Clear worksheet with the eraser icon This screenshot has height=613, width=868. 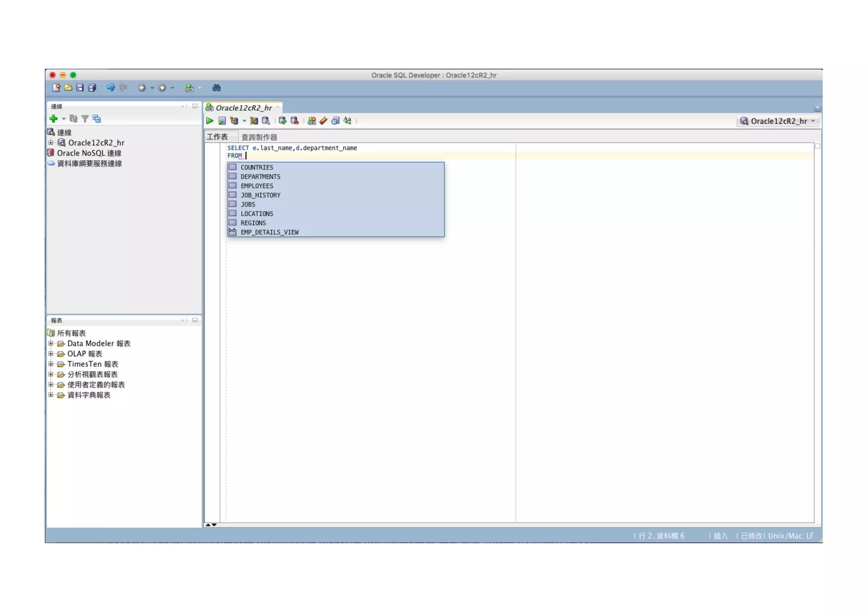[324, 121]
